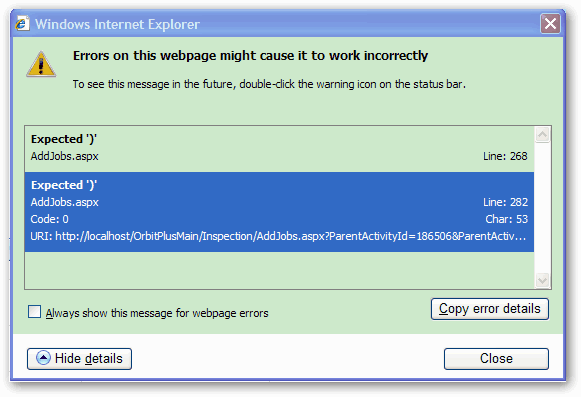Viewport: 581px width, 397px height.
Task: Click the 'Char: 53' text in selected error
Action: click(507, 219)
